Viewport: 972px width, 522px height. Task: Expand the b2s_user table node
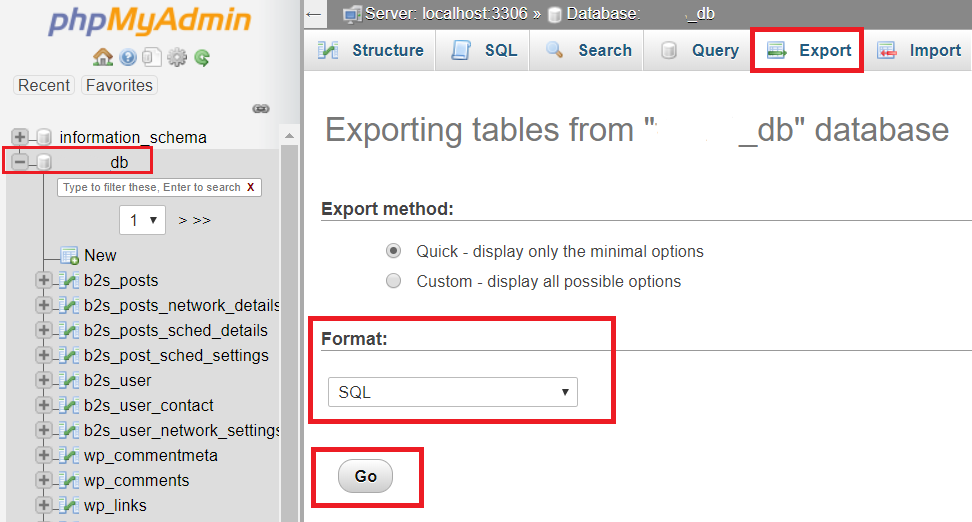(43, 380)
